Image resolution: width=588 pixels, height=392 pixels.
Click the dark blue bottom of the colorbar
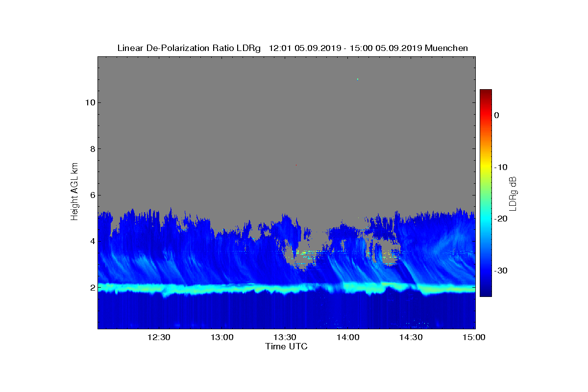pyautogui.click(x=486, y=292)
